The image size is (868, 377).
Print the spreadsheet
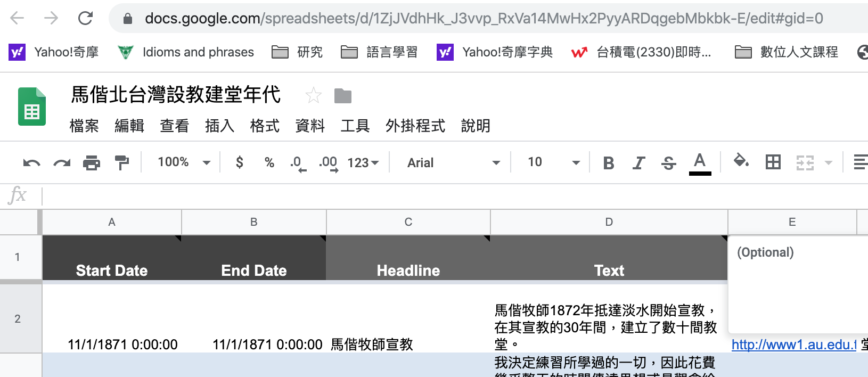[x=92, y=162]
